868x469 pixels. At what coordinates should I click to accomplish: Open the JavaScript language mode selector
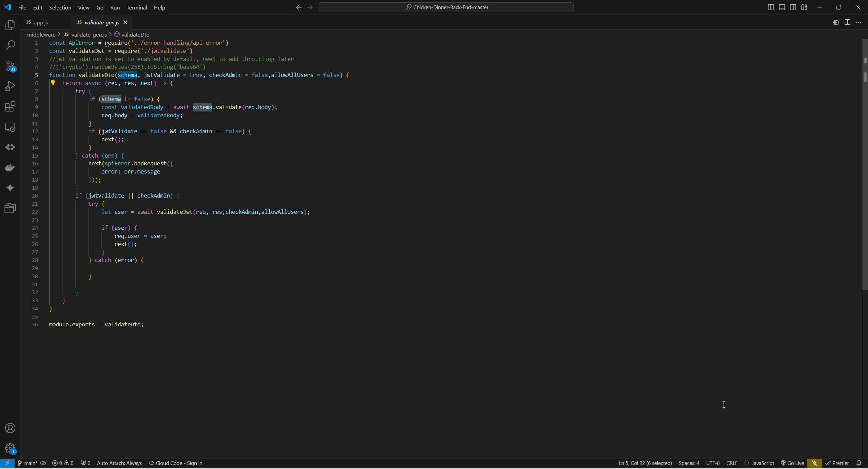pyautogui.click(x=759, y=463)
